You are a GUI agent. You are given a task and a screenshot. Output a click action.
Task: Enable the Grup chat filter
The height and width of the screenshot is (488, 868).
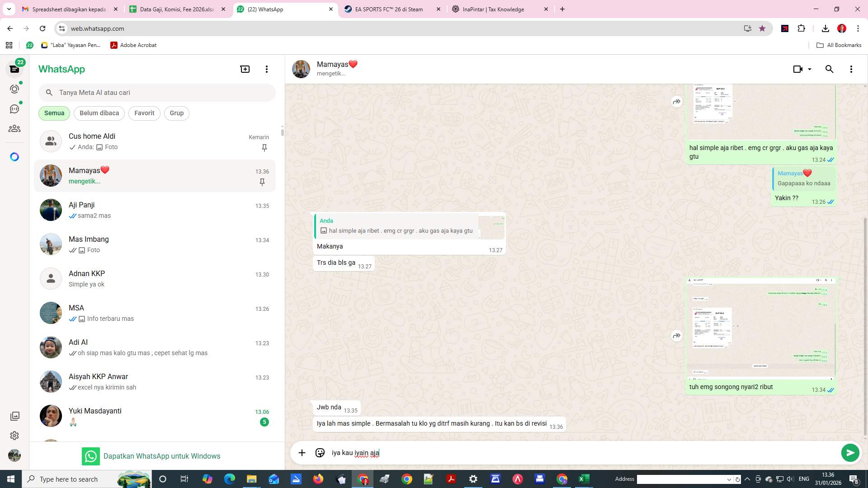tap(176, 113)
